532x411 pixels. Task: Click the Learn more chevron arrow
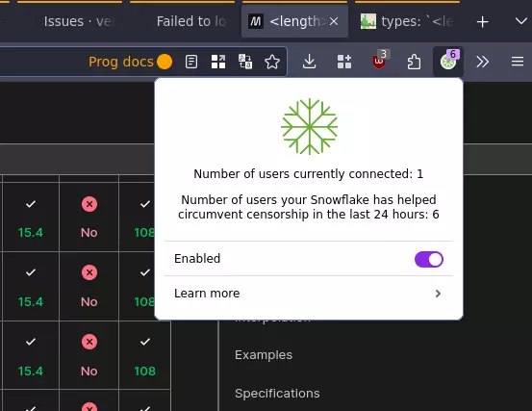tap(438, 294)
